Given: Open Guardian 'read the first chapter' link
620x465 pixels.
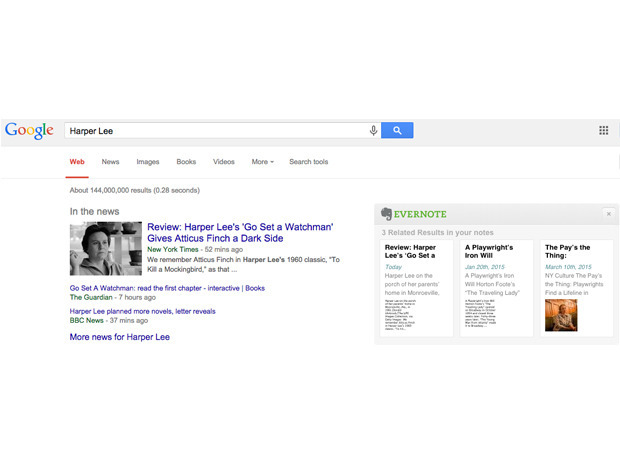Looking at the screenshot, I should coord(167,288).
